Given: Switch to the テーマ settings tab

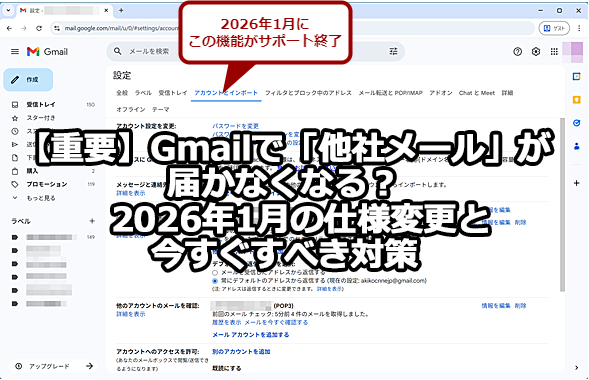Looking at the screenshot, I should click(x=161, y=109).
